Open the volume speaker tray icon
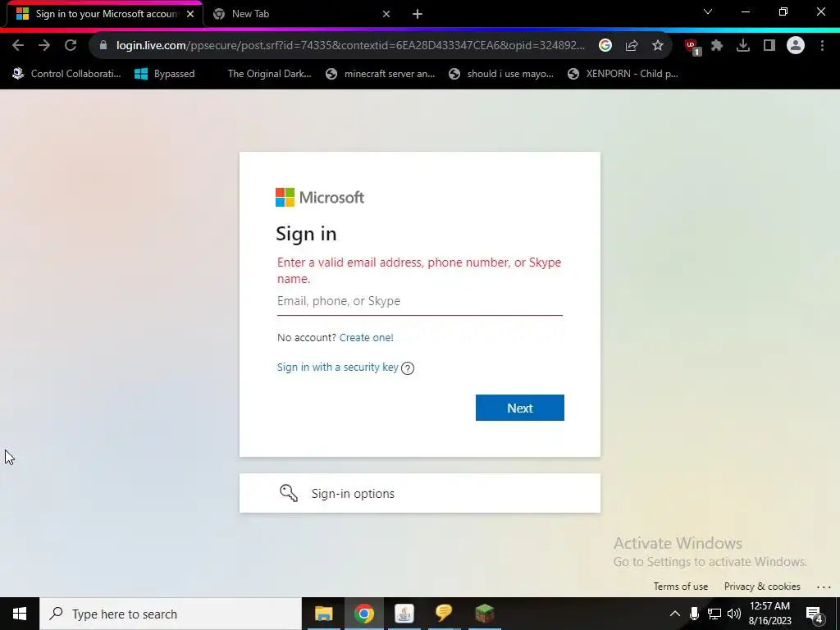 coord(734,614)
